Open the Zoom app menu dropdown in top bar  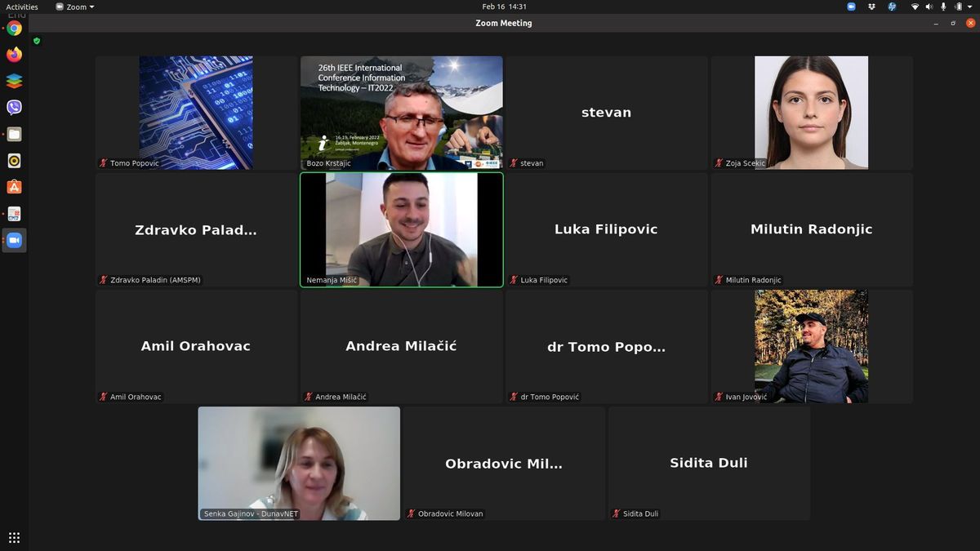pyautogui.click(x=75, y=7)
